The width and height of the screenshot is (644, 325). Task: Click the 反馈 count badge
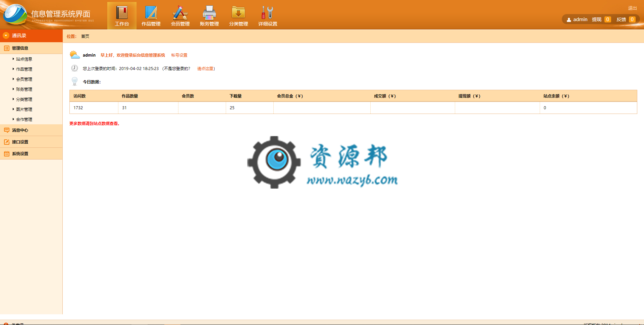coord(632,19)
